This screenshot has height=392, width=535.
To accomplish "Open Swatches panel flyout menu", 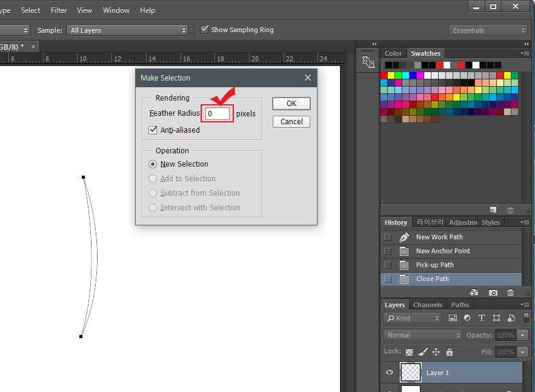I will (x=525, y=53).
